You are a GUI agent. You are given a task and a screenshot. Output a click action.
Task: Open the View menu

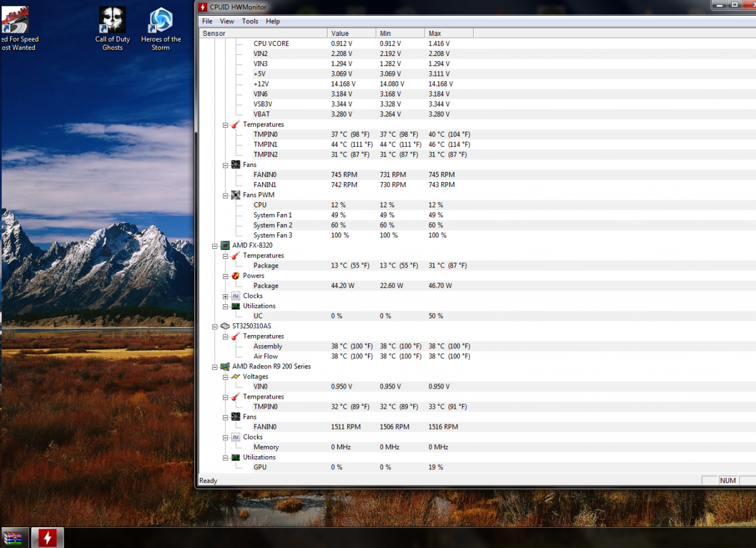[227, 21]
